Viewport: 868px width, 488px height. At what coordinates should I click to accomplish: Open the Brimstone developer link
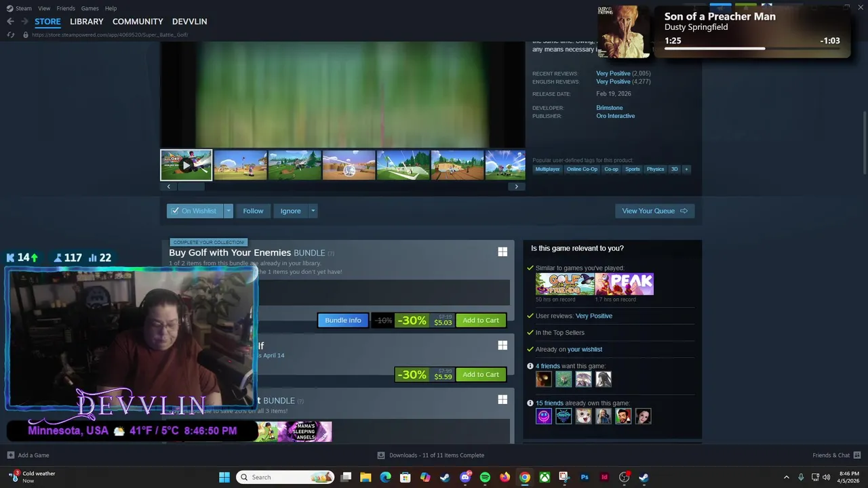click(x=610, y=108)
